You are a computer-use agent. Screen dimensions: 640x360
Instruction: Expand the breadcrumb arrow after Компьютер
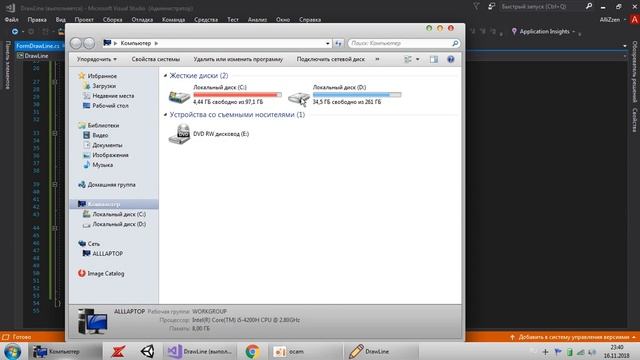tap(156, 43)
